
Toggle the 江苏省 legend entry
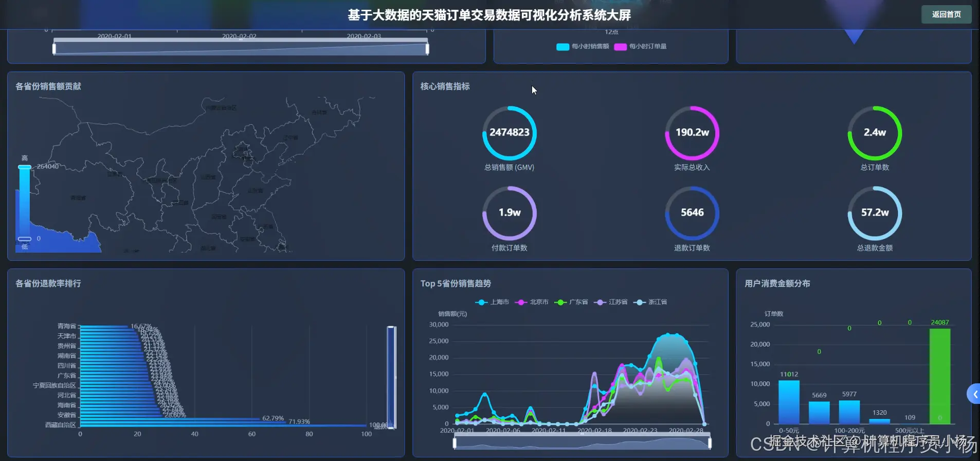pyautogui.click(x=611, y=302)
